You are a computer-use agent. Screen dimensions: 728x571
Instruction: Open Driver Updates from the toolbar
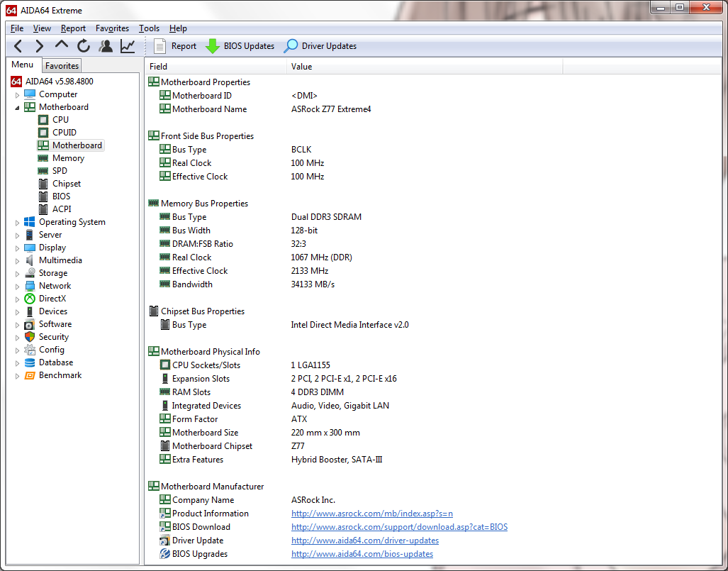(320, 46)
